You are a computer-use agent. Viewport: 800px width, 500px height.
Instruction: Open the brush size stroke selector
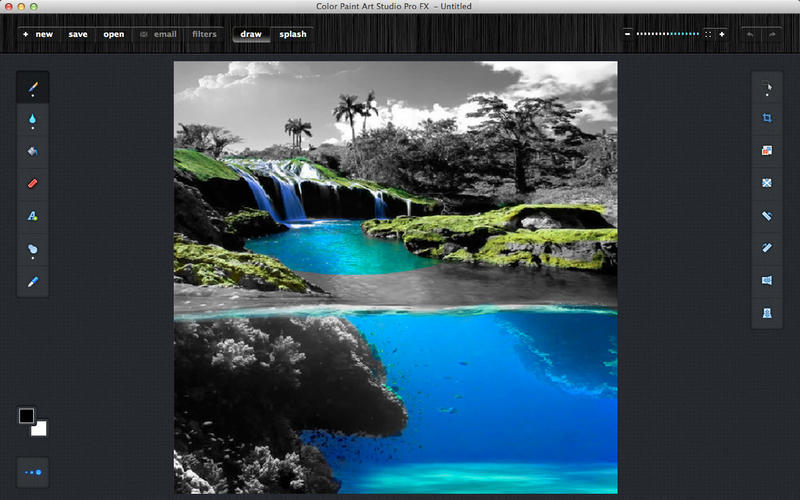pyautogui.click(x=33, y=472)
